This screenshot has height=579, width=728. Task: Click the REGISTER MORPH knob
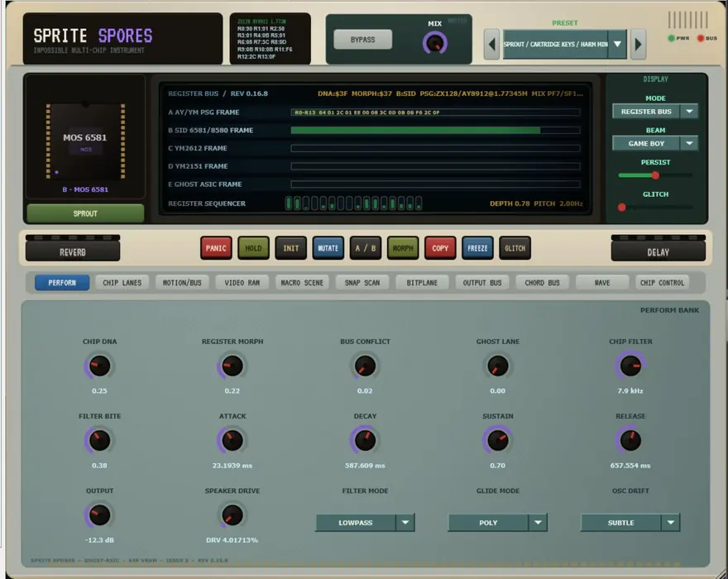click(232, 366)
